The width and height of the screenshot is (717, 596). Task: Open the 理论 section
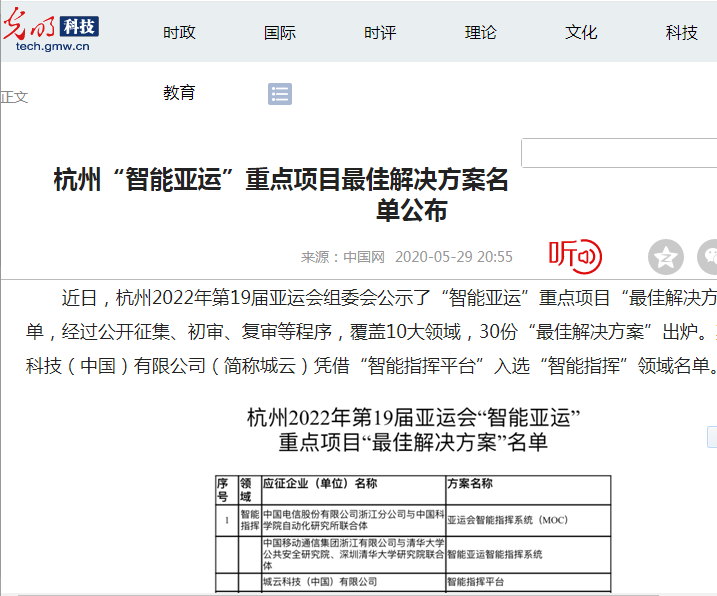(481, 32)
